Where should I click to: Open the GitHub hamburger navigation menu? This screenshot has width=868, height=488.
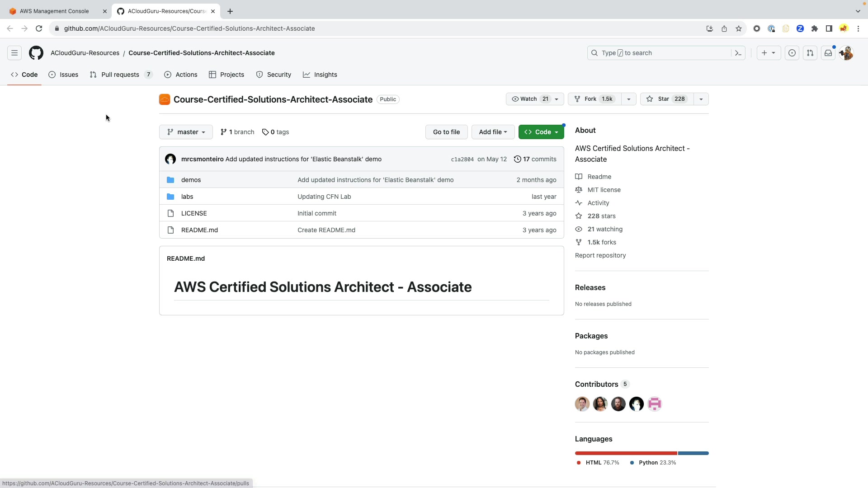click(x=14, y=53)
